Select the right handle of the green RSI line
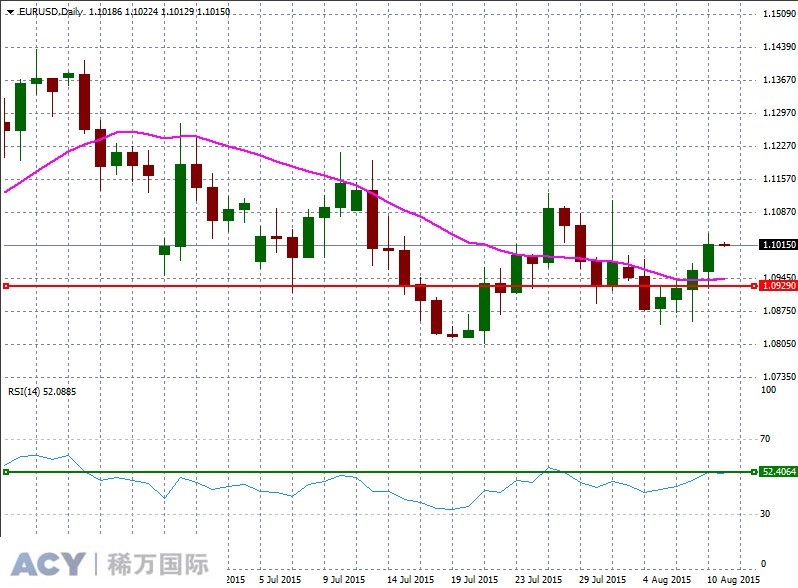 754,472
